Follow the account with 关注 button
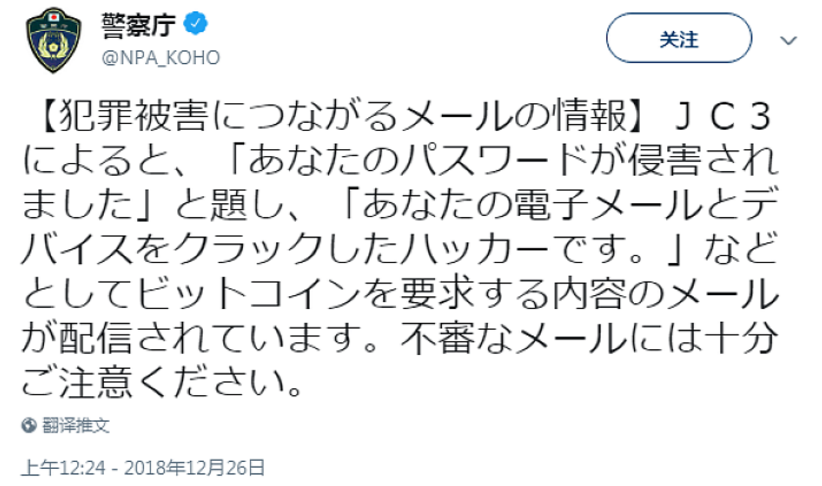 [x=679, y=38]
